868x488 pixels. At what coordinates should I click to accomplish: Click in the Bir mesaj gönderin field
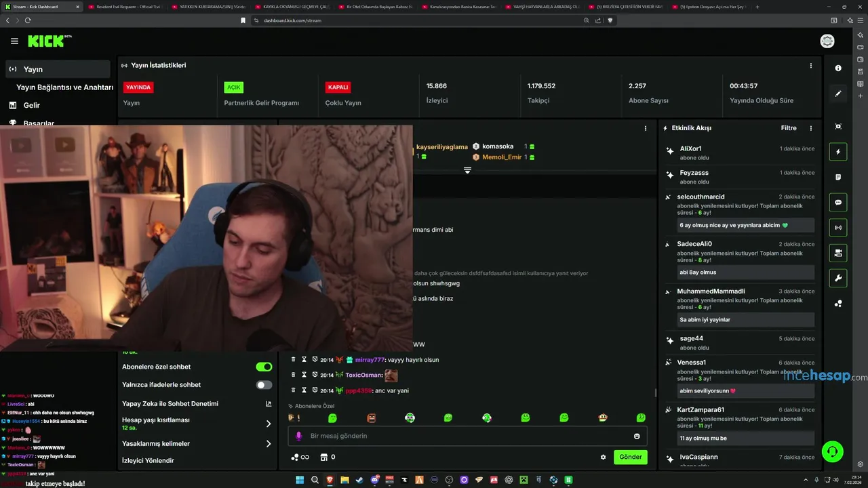(x=468, y=436)
